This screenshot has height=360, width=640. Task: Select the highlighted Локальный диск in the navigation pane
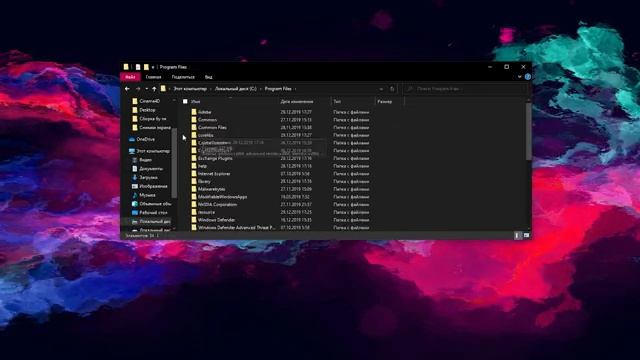pos(155,221)
